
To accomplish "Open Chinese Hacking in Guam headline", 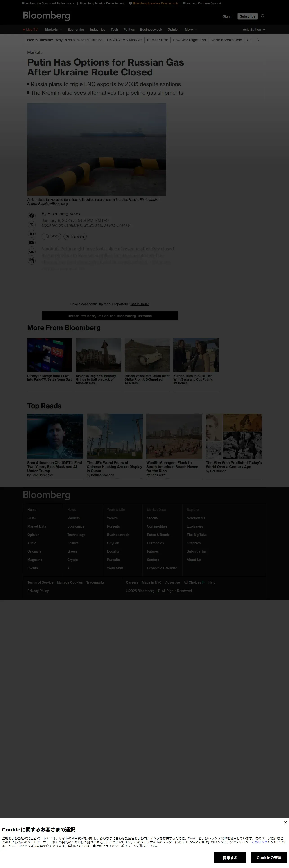I will [114, 467].
